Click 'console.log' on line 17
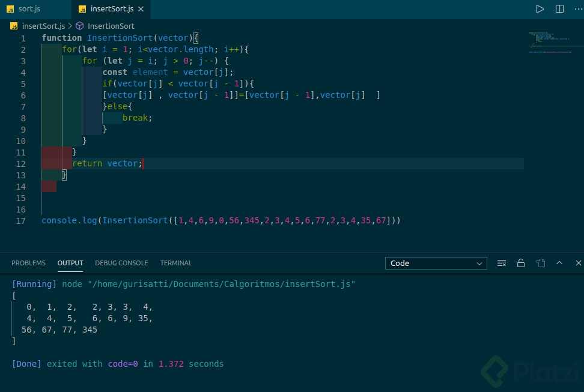This screenshot has height=392, width=584. point(69,220)
